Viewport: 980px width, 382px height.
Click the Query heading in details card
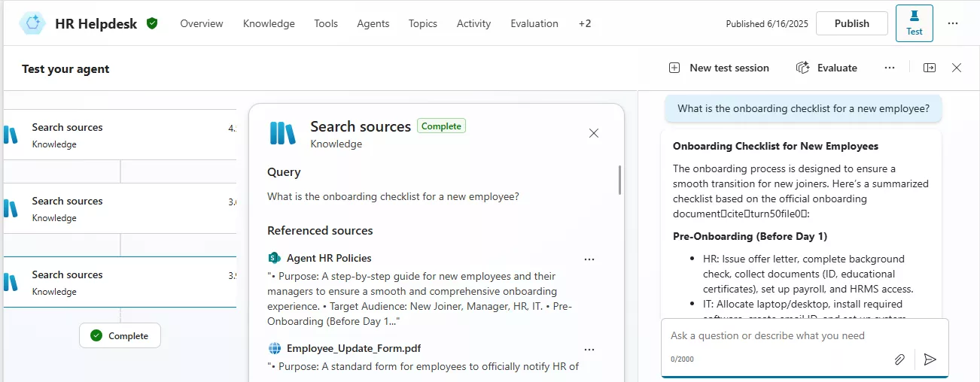pos(284,172)
